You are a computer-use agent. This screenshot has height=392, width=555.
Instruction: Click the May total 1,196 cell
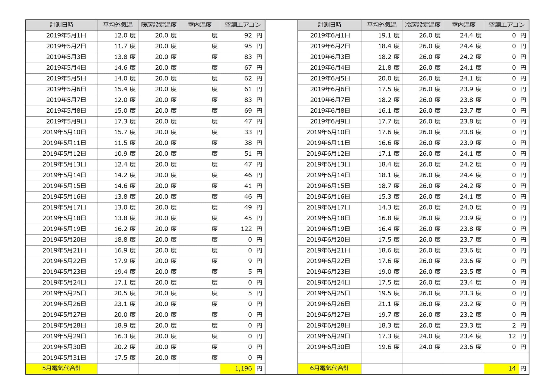click(242, 369)
